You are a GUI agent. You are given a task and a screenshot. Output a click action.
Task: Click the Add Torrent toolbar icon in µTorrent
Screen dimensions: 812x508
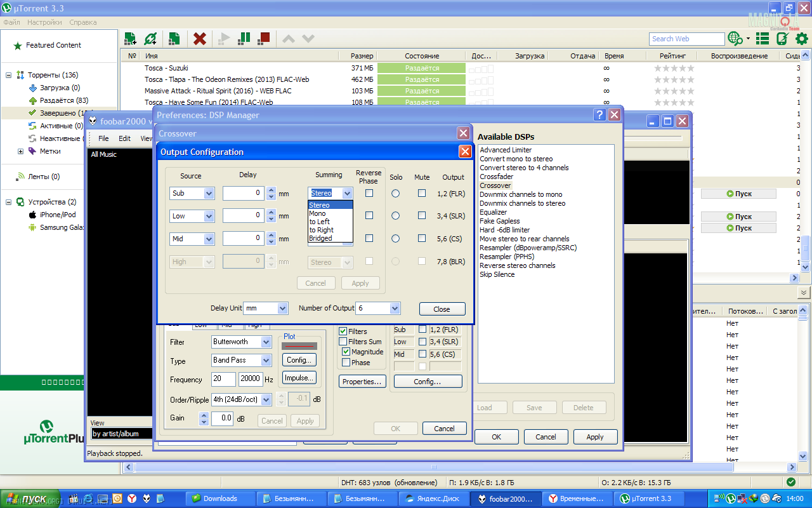coord(131,39)
